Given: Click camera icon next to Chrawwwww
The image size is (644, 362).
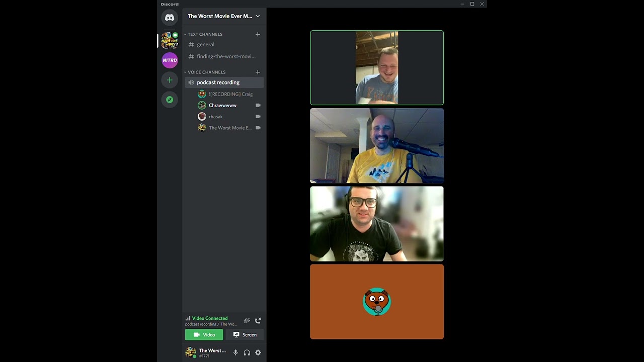Looking at the screenshot, I should [258, 105].
